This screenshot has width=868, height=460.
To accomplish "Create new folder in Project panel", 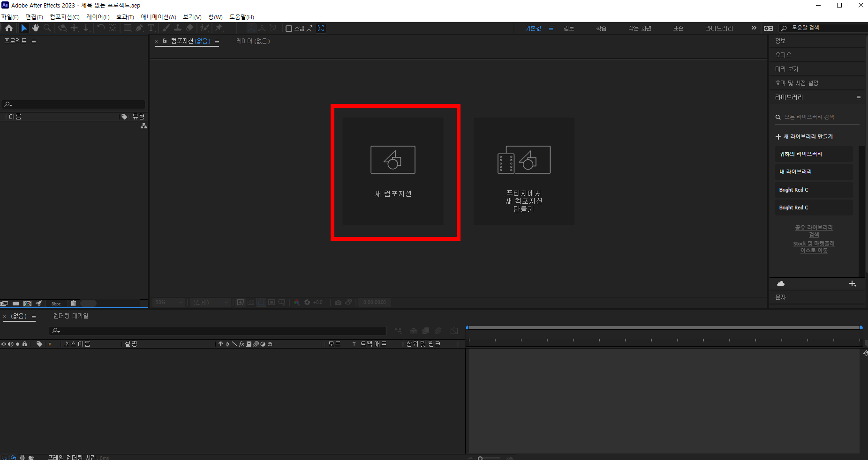I will point(15,303).
